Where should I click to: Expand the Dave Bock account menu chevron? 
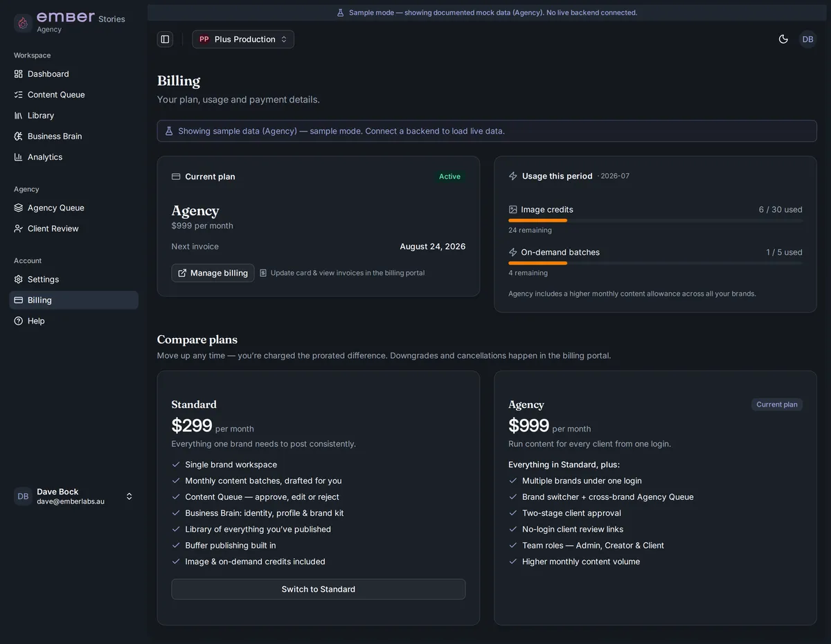coord(129,497)
